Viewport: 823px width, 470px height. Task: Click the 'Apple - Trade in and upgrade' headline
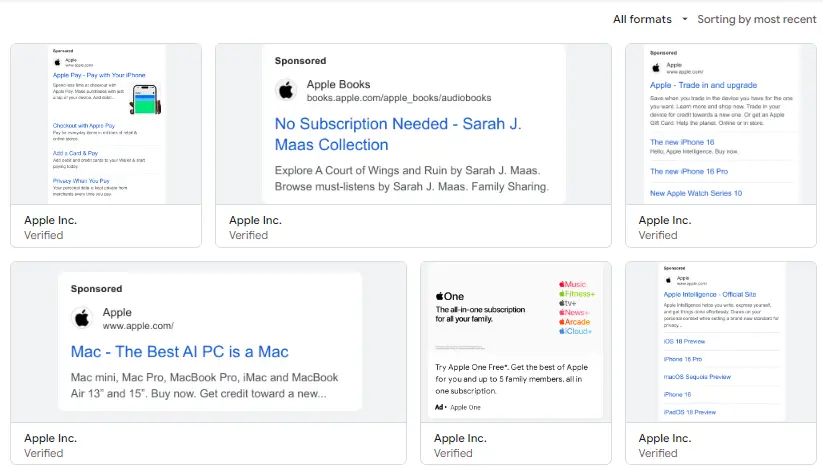pos(703,86)
